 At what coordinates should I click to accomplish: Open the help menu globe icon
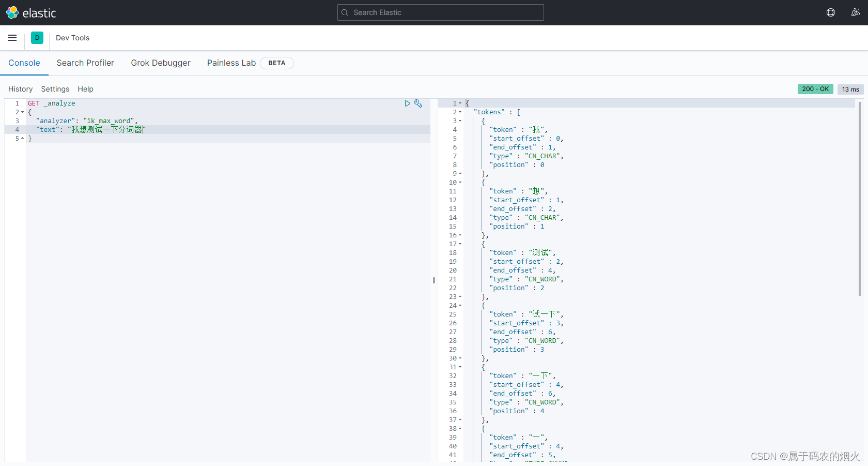click(x=831, y=12)
